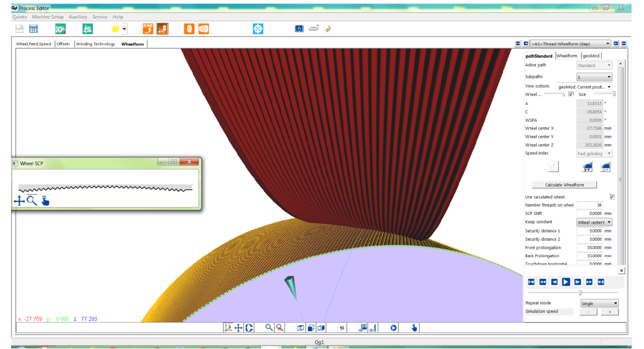Viewport: 644px width, 349px height.
Task: Click the y-z view icon button
Action: [x=587, y=167]
